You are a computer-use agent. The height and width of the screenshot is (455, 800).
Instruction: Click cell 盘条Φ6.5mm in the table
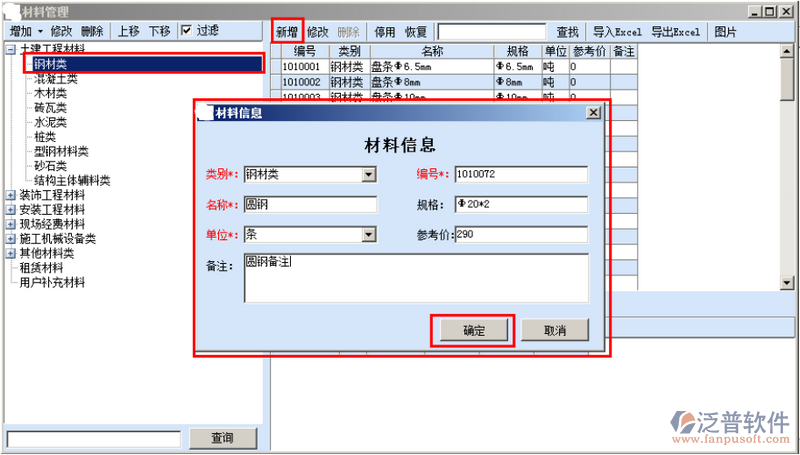pos(432,66)
